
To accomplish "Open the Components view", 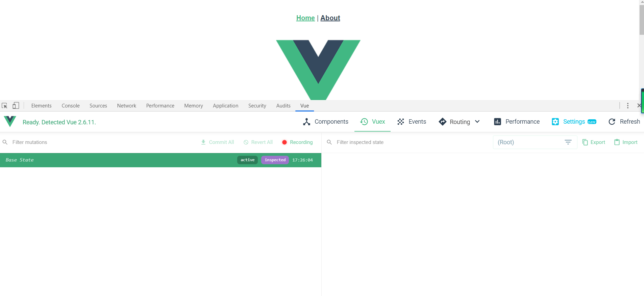I will coord(326,122).
